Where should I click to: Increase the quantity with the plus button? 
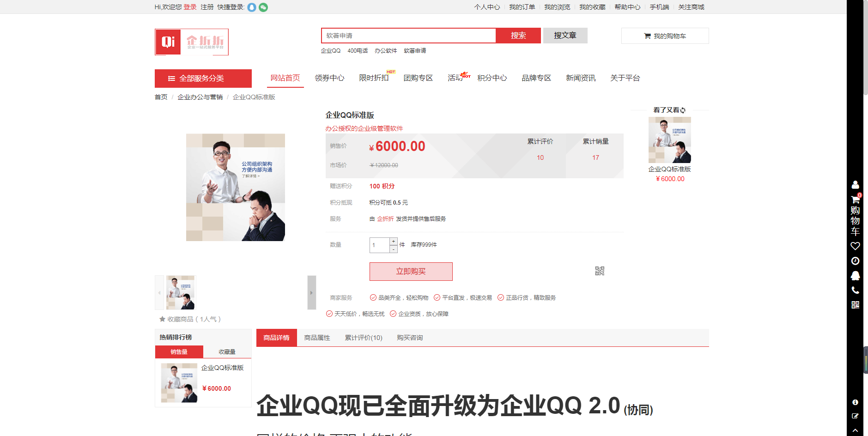pyautogui.click(x=394, y=241)
